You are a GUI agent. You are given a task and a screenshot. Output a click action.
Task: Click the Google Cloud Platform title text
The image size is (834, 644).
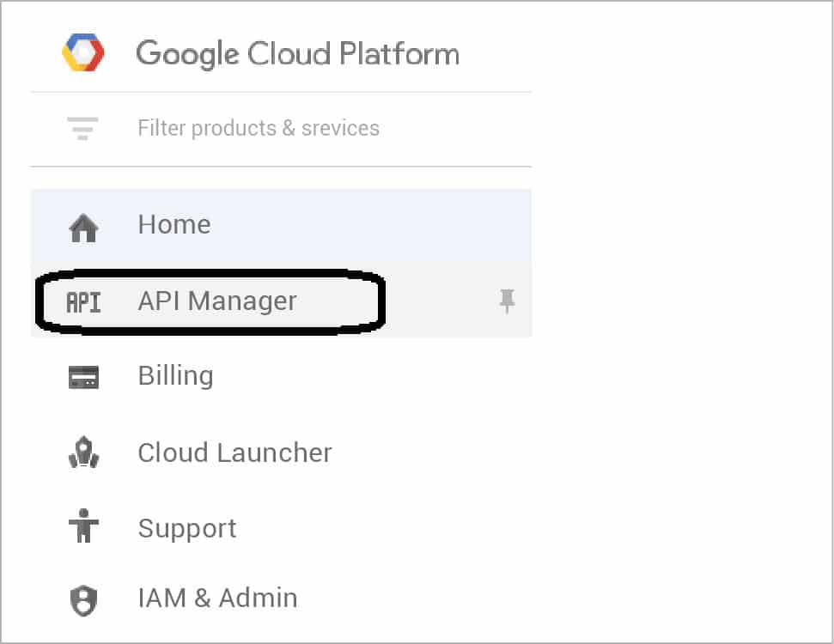pos(297,54)
